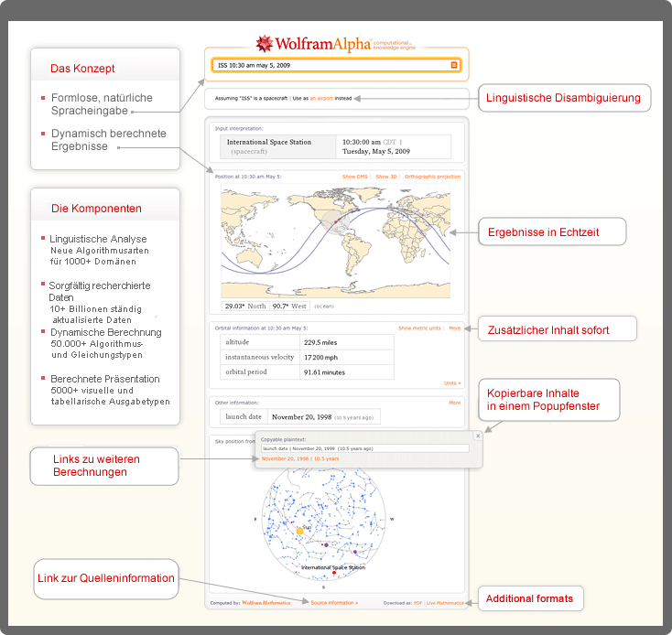Click the 'instantaneous velocity' row label
This screenshot has width=672, height=635.
(x=260, y=357)
